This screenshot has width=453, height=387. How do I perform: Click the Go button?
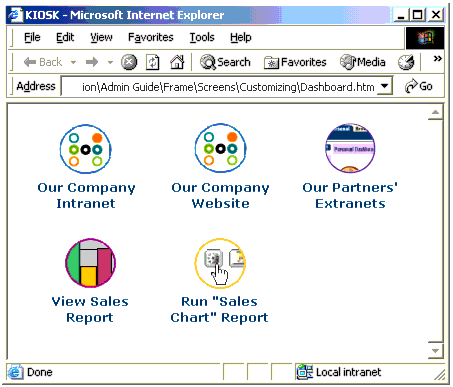click(419, 86)
